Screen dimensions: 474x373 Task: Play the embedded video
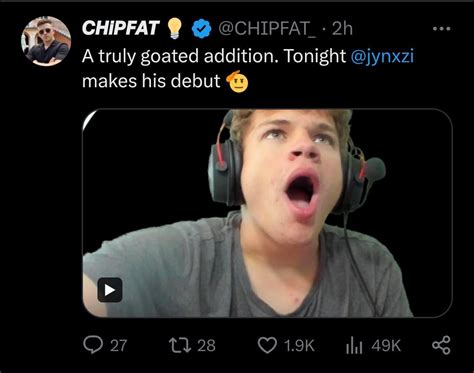[110, 290]
